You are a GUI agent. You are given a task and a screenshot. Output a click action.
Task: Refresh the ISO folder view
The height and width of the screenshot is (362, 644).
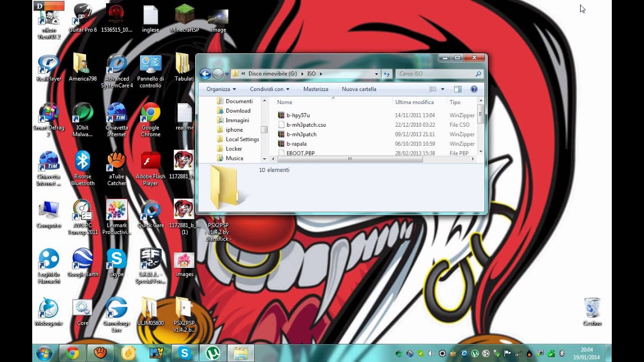(387, 74)
